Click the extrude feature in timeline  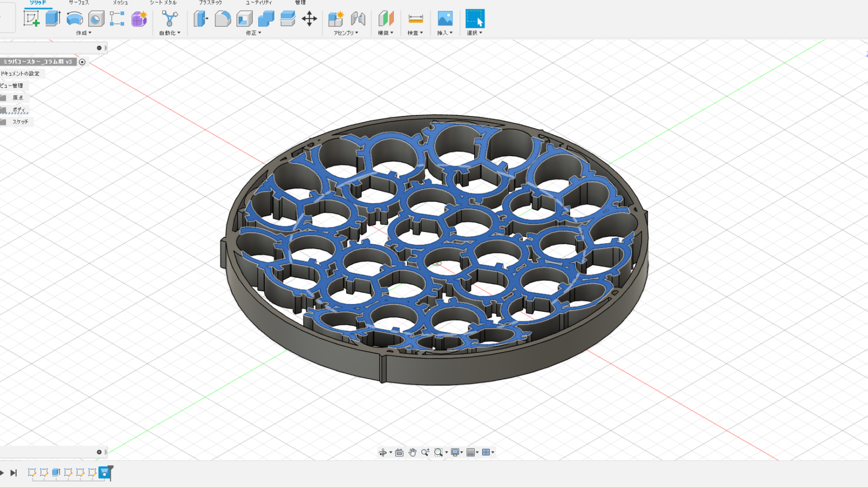(56, 473)
